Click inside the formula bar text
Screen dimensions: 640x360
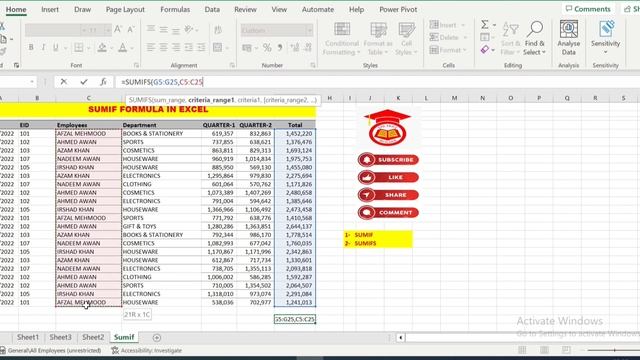point(162,82)
